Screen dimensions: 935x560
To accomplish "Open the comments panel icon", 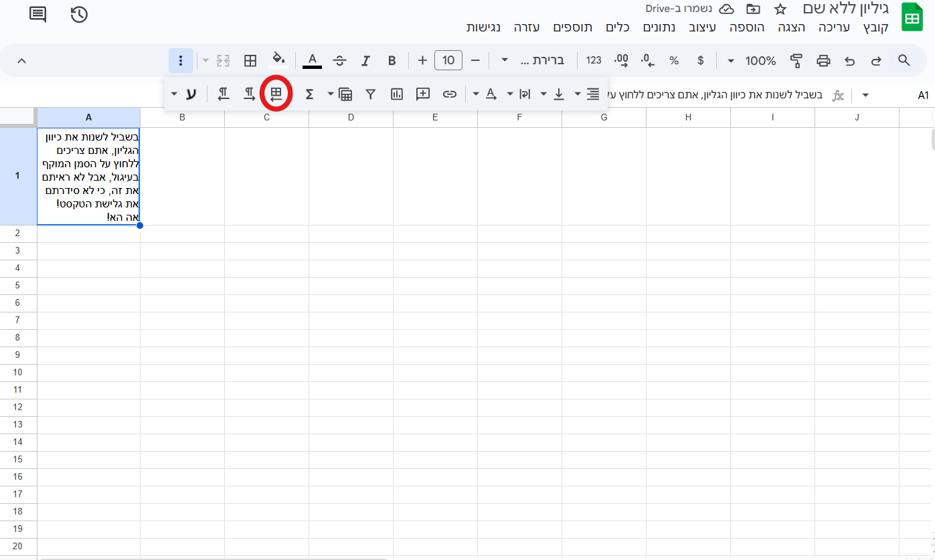I will pyautogui.click(x=38, y=14).
